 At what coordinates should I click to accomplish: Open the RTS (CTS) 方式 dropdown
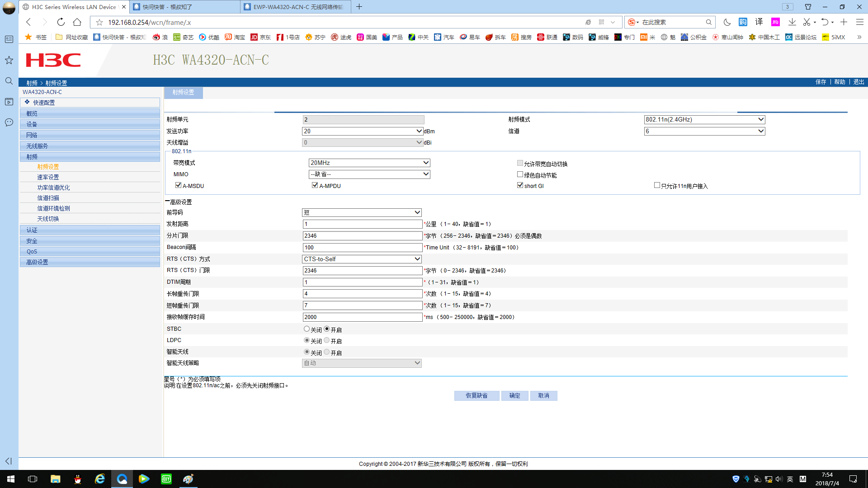point(361,259)
